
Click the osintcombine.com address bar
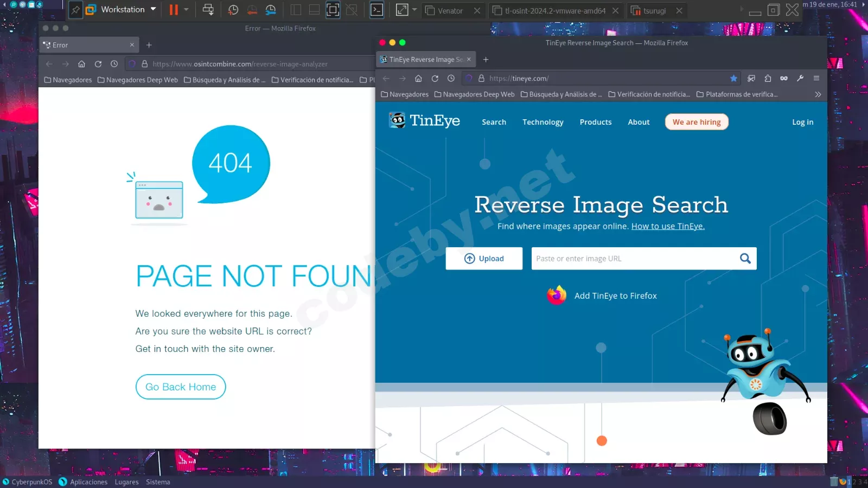coord(250,64)
